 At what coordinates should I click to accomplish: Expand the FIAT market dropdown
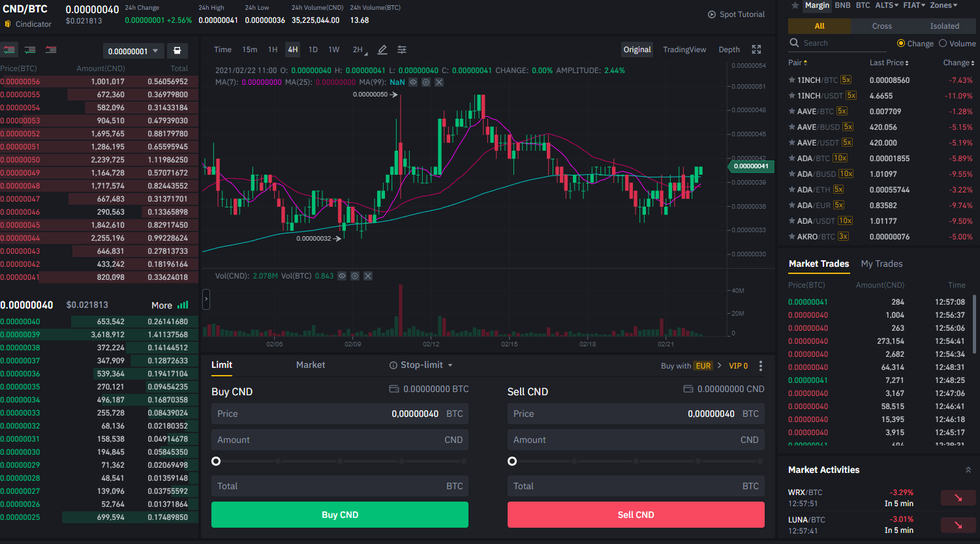(x=914, y=5)
